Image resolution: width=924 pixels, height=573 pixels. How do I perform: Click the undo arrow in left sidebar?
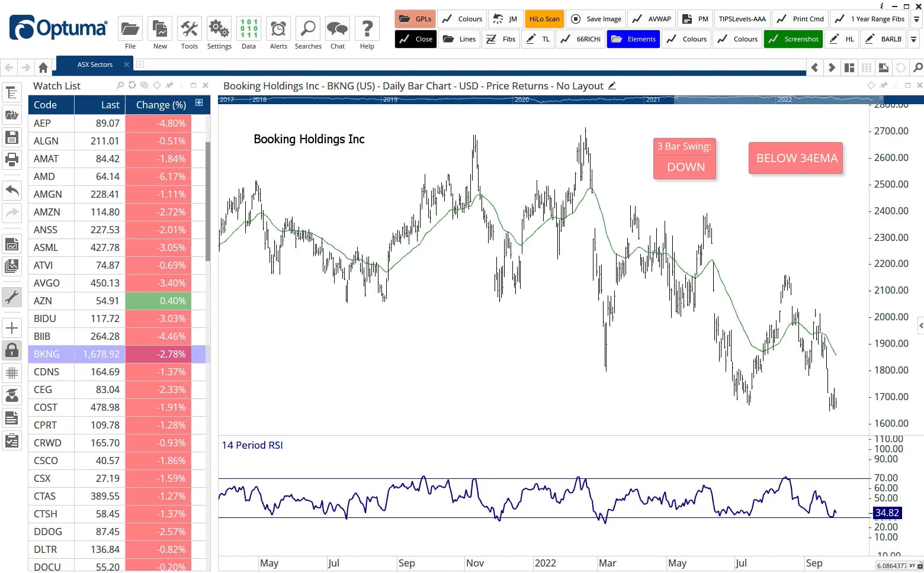pos(12,190)
